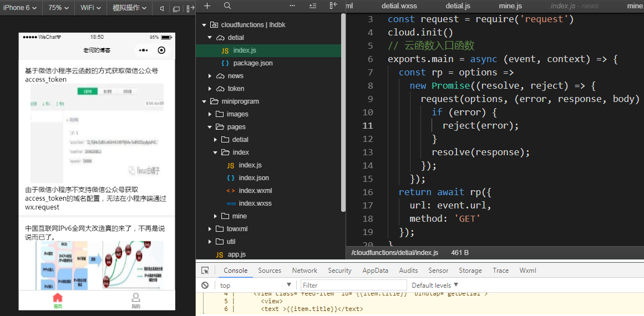Switch to the Sources tab
Viewport: 644px width, 316px height.
tap(270, 271)
